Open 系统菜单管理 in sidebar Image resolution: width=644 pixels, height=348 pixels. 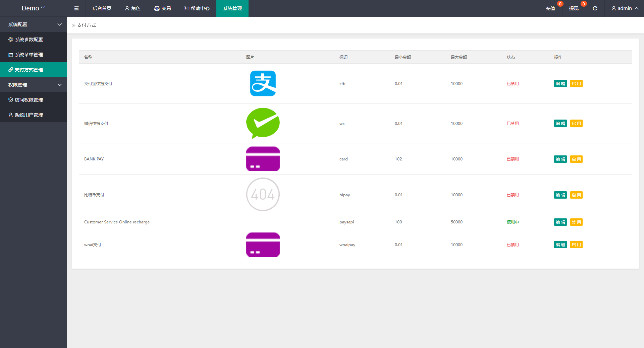pos(29,55)
